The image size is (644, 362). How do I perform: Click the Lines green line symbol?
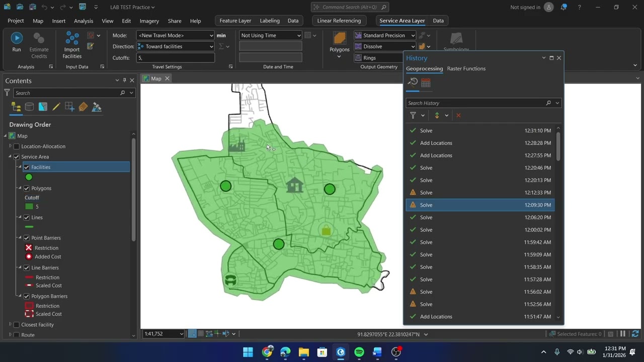(29, 227)
